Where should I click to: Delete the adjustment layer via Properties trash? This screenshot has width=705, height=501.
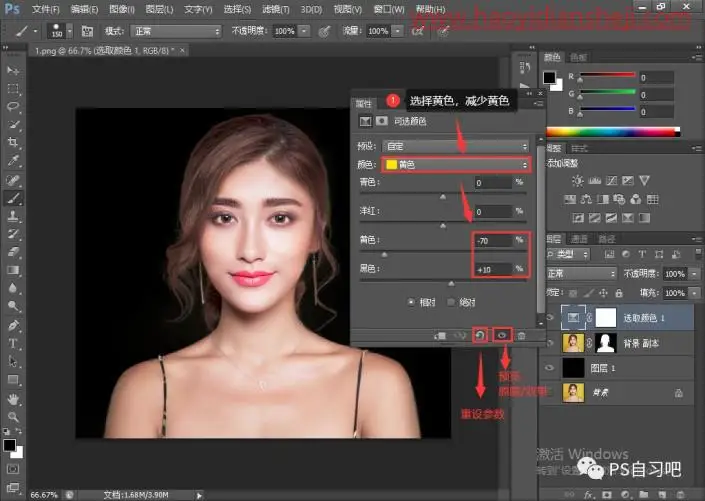point(522,335)
